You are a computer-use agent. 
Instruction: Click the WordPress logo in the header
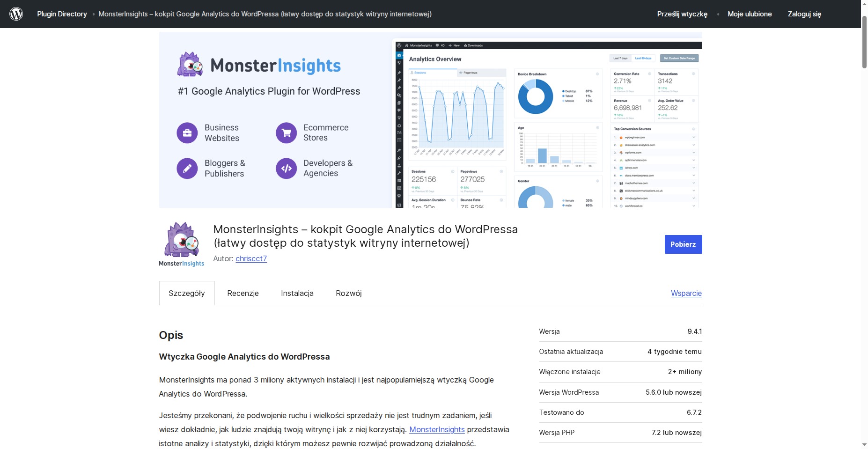pyautogui.click(x=16, y=14)
